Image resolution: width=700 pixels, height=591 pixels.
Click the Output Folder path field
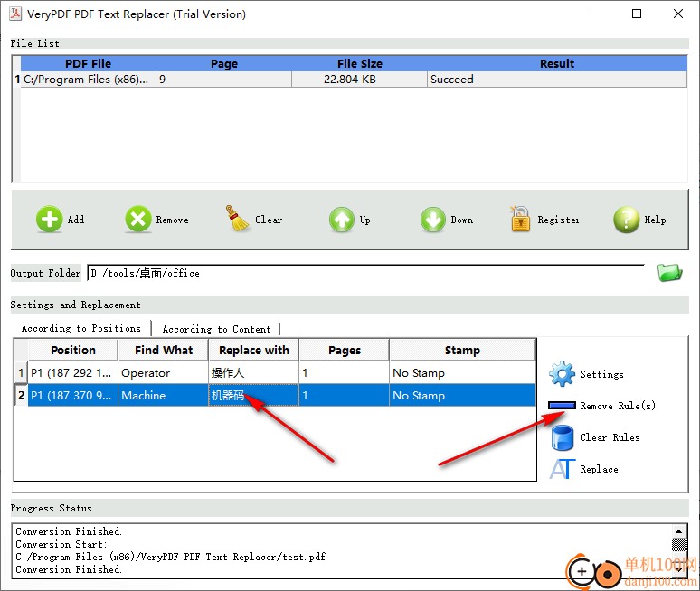[x=366, y=273]
